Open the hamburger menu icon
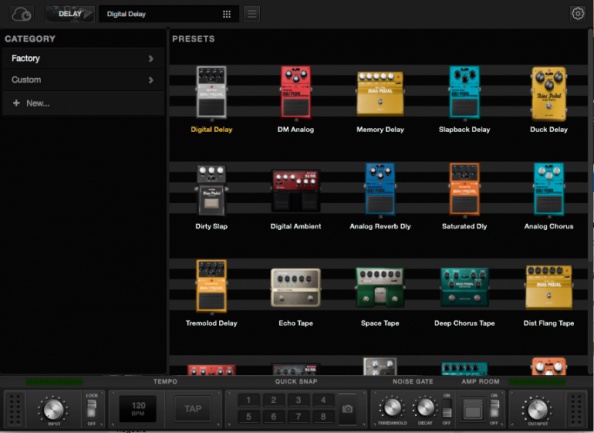Viewport: 594px width, 433px height. click(252, 14)
